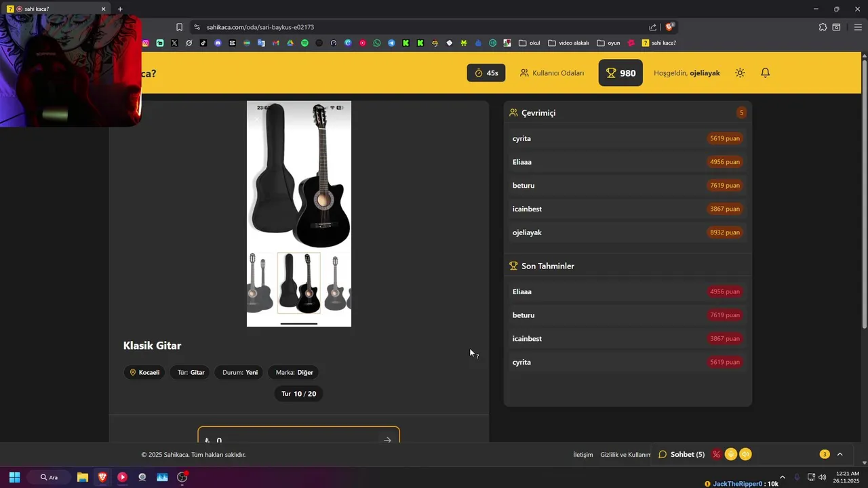Open the Google Translate bookmark
Viewport: 868px width, 488px height.
click(261, 43)
